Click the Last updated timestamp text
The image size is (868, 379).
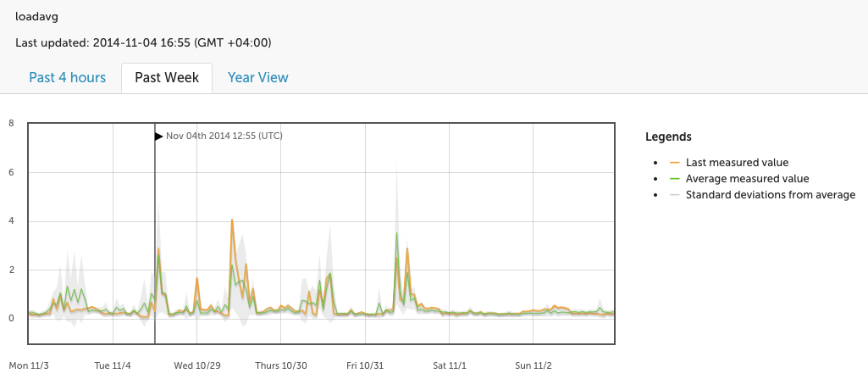click(x=143, y=42)
